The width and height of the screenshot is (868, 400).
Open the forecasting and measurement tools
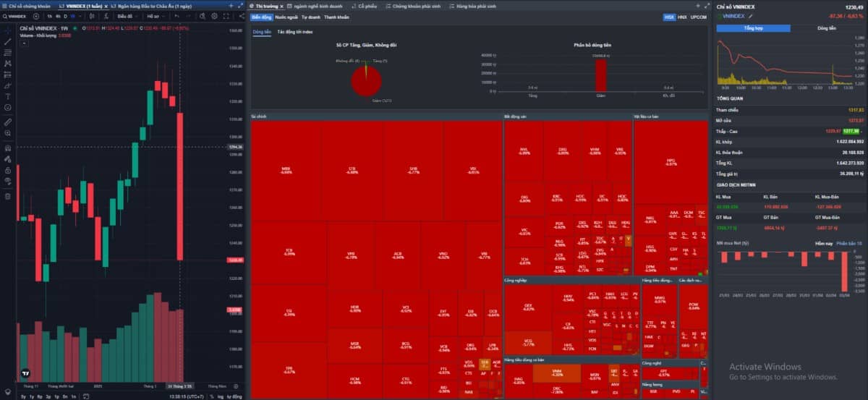click(x=8, y=74)
